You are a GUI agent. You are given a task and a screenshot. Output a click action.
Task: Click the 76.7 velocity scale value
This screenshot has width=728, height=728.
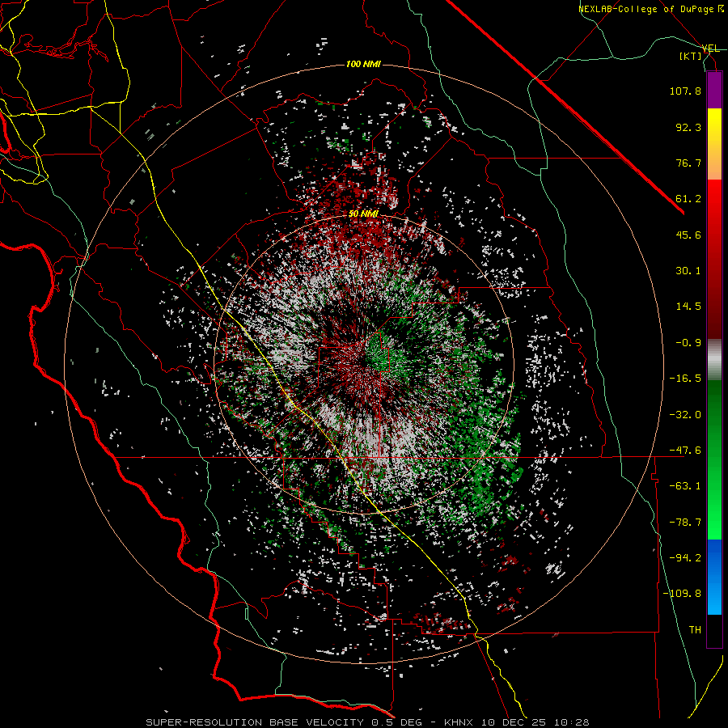(x=688, y=163)
